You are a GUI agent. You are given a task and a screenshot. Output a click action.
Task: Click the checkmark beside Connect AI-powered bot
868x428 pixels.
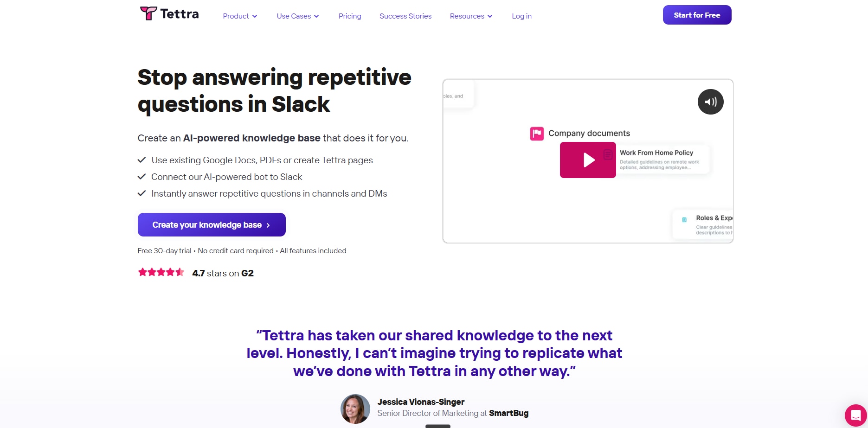pos(142,177)
